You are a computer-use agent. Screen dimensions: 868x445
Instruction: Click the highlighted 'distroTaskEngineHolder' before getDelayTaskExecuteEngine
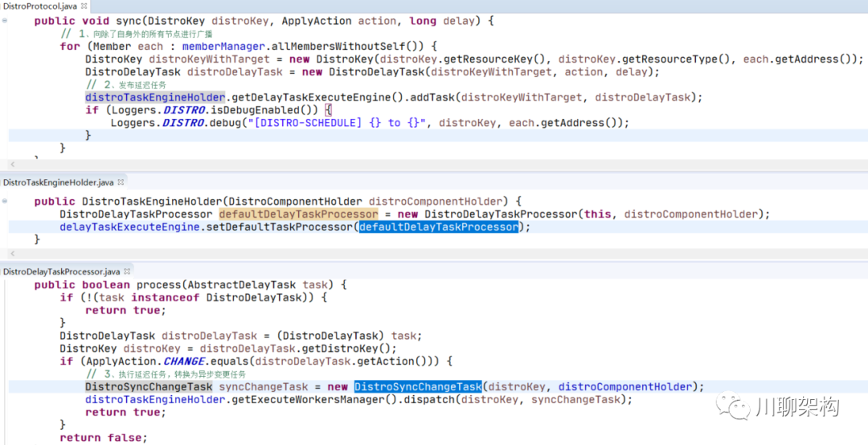click(x=155, y=97)
